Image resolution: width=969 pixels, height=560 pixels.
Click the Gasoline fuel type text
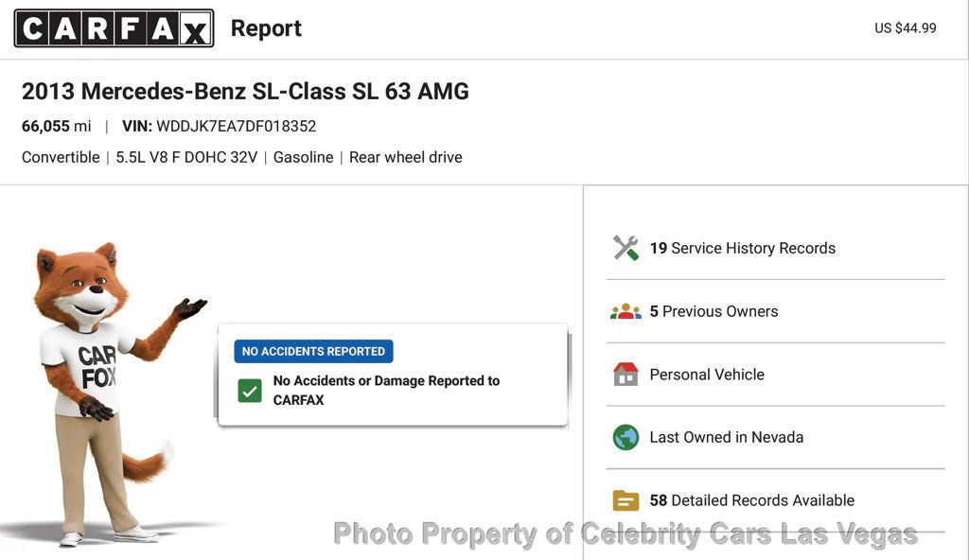click(x=303, y=157)
